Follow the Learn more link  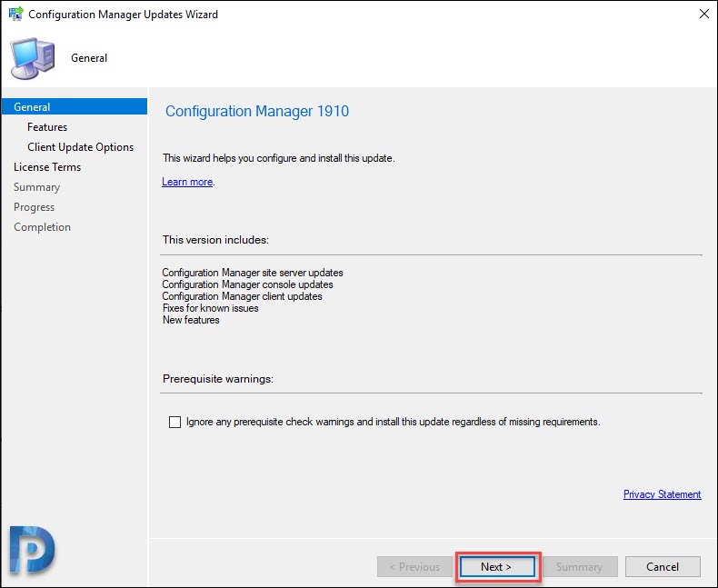click(x=187, y=182)
